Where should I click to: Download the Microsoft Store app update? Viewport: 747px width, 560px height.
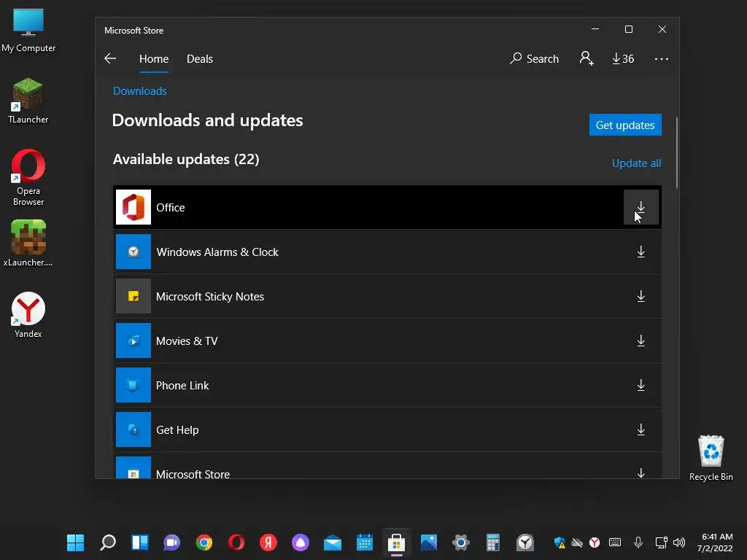coord(640,472)
